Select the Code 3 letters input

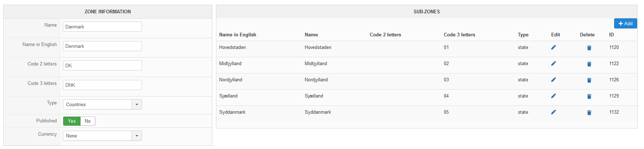pyautogui.click(x=102, y=85)
